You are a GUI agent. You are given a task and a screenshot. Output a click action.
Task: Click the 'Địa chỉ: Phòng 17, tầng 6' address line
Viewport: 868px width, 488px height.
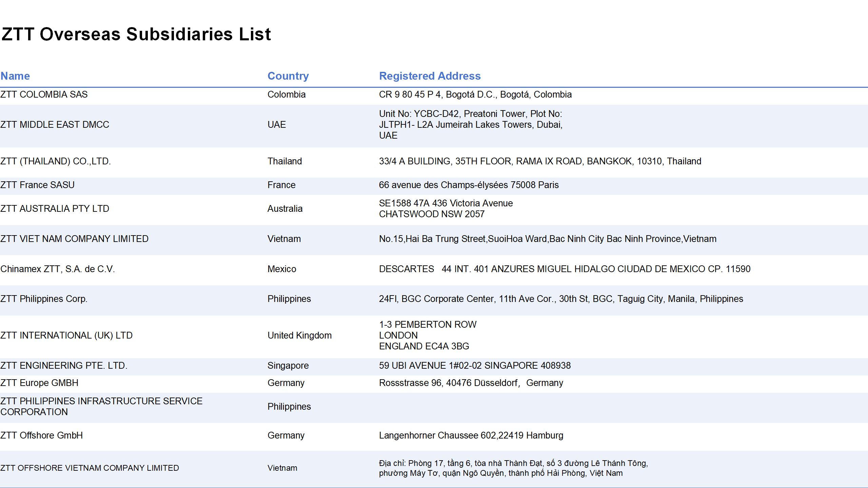[x=513, y=463]
